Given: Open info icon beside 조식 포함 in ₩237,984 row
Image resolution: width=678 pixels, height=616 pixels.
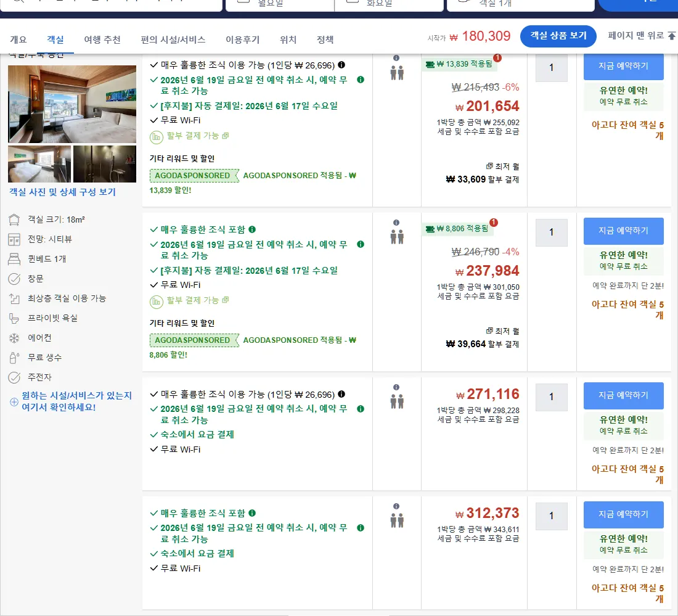Looking at the screenshot, I should coord(252,229).
